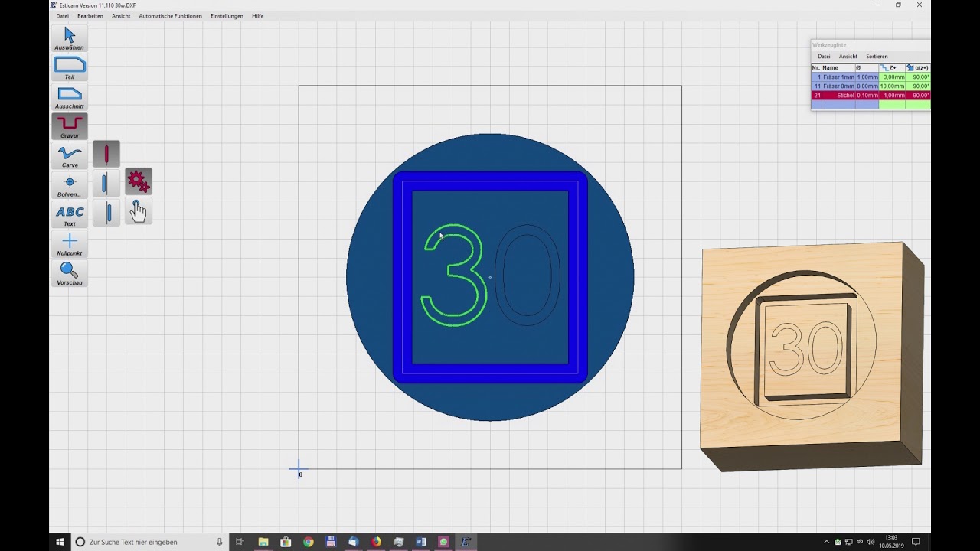Launch Chrome from the taskbar
Image resolution: width=980 pixels, height=551 pixels.
308,542
